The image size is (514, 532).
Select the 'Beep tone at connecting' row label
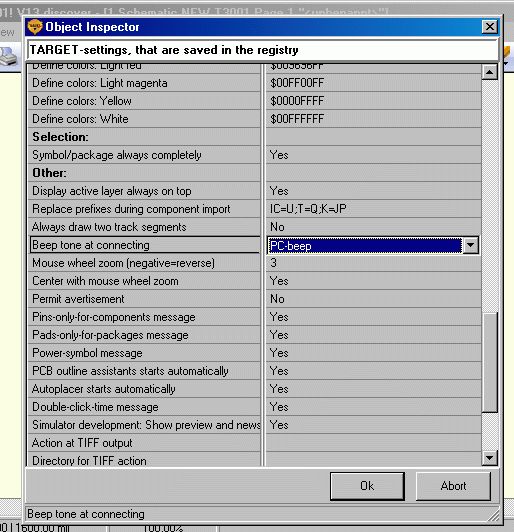(x=91, y=245)
